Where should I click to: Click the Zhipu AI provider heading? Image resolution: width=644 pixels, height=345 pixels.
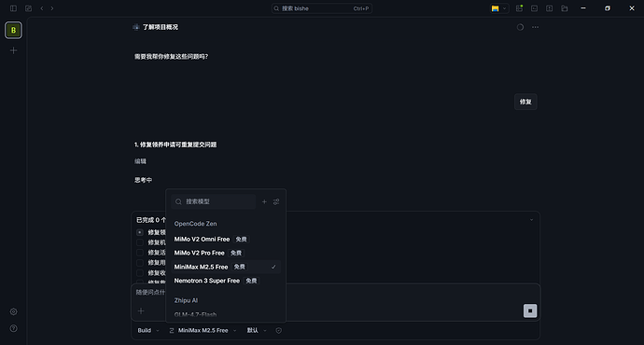coord(186,300)
